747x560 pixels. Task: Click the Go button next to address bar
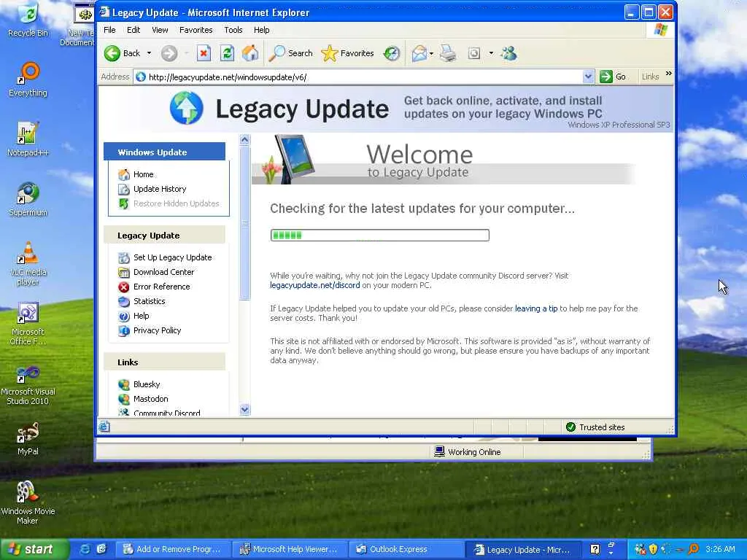click(x=613, y=77)
